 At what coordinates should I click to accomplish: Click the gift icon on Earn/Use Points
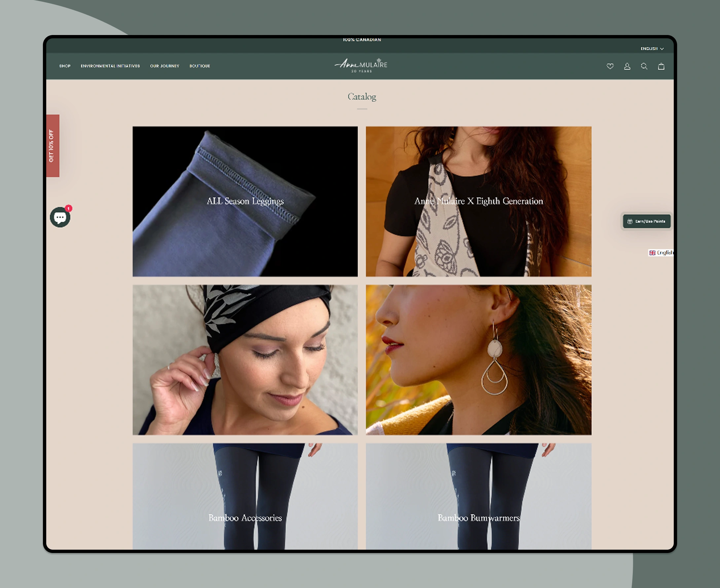pos(630,222)
